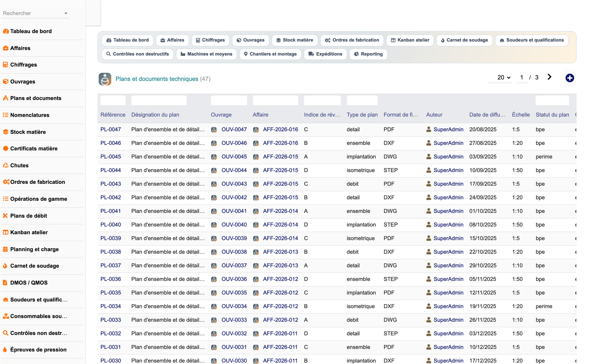
Task: Click the Chiffrages calculator sidebar icon
Action: click(6, 65)
